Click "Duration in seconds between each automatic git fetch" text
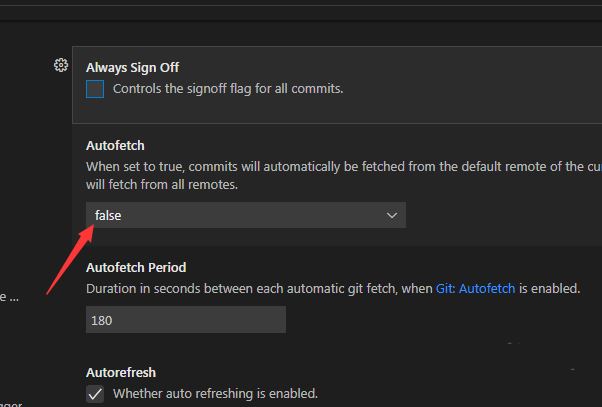The width and height of the screenshot is (602, 407). pyautogui.click(x=260, y=288)
